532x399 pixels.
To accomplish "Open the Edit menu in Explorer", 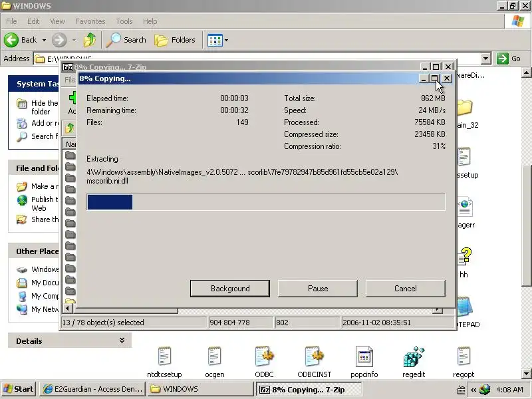I will tap(33, 21).
